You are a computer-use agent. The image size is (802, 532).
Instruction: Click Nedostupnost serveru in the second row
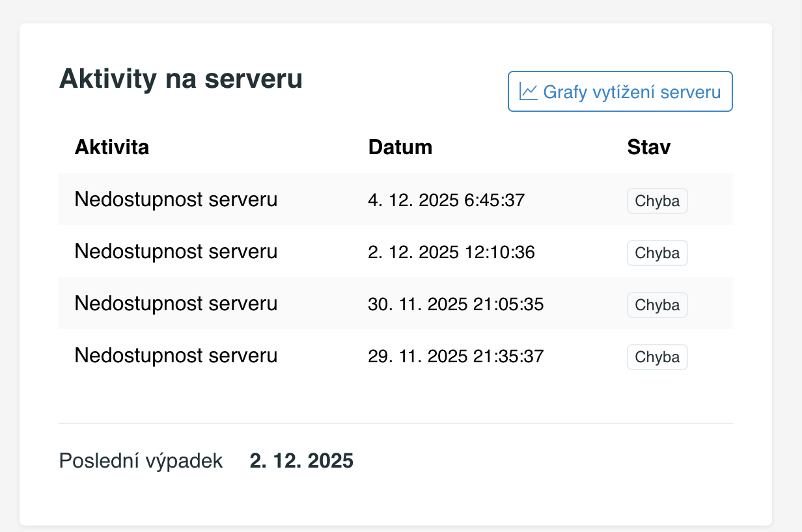[176, 252]
